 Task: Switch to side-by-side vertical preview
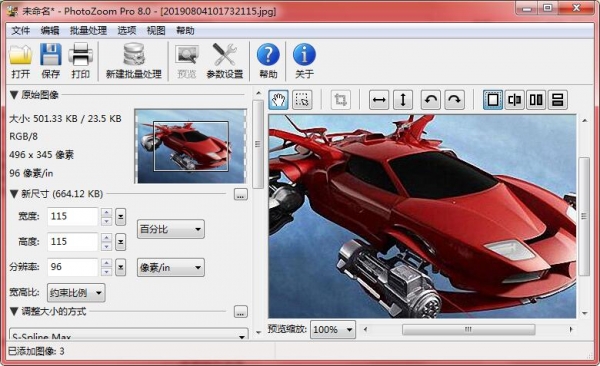536,100
